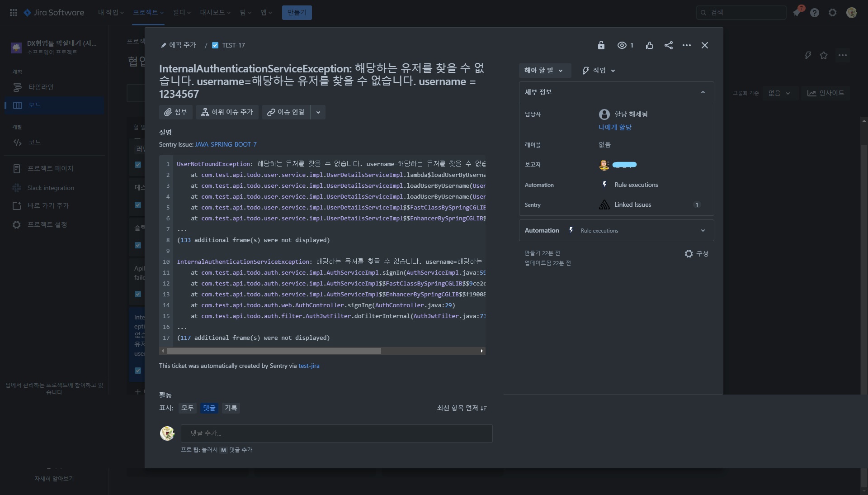868x495 pixels.
Task: Open Slack integration in the sidebar
Action: pos(54,188)
